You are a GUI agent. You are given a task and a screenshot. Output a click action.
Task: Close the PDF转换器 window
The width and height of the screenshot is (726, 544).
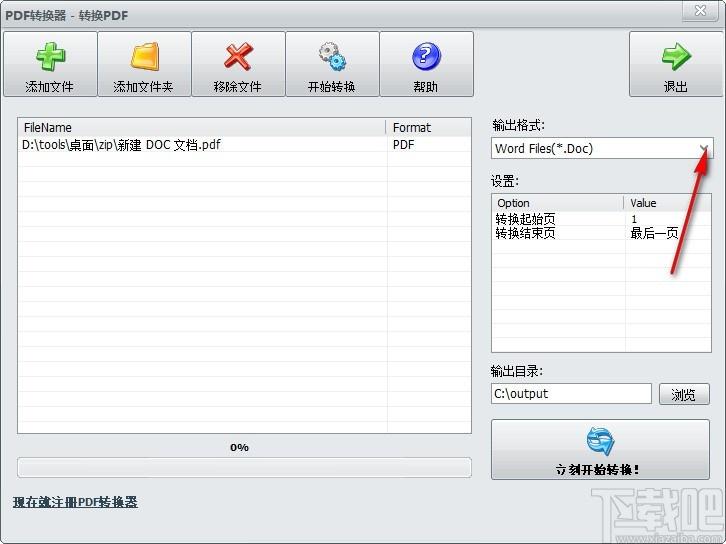[701, 10]
